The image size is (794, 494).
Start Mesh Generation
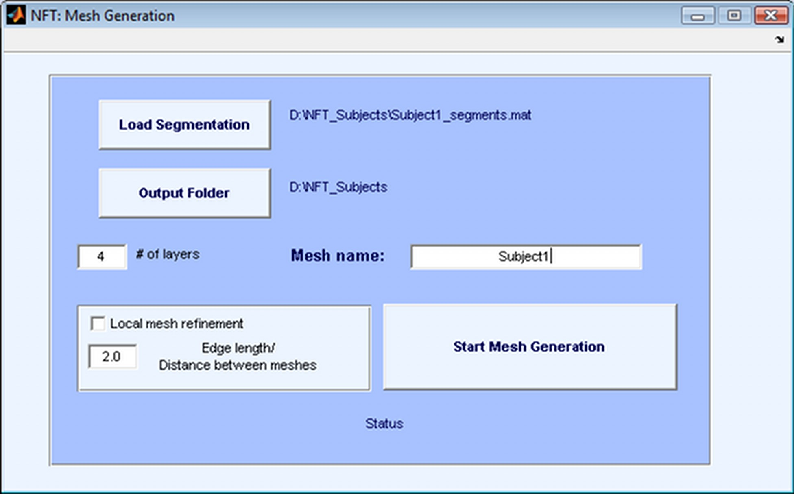point(529,347)
